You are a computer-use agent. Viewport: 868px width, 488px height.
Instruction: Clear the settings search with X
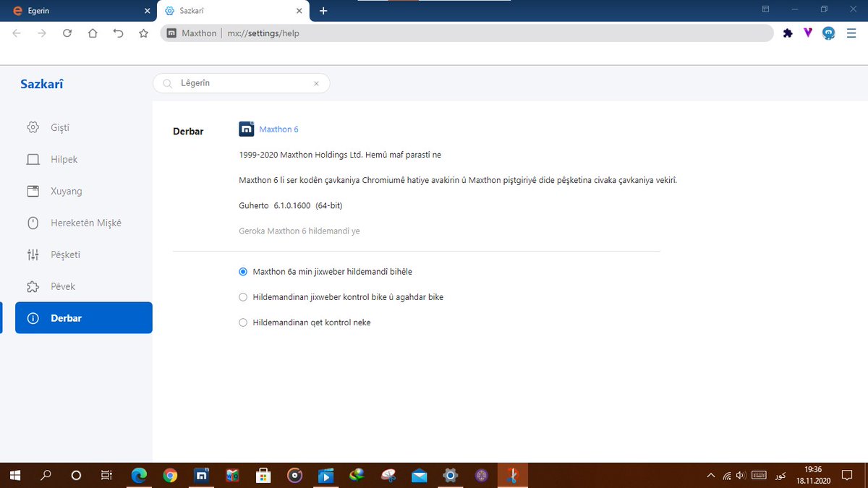pyautogui.click(x=316, y=83)
